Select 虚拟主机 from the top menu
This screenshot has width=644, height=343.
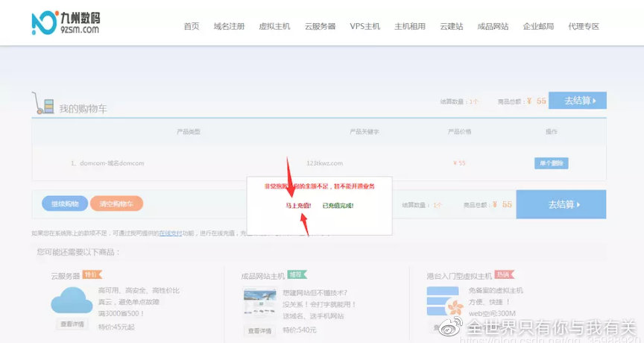[x=274, y=26]
